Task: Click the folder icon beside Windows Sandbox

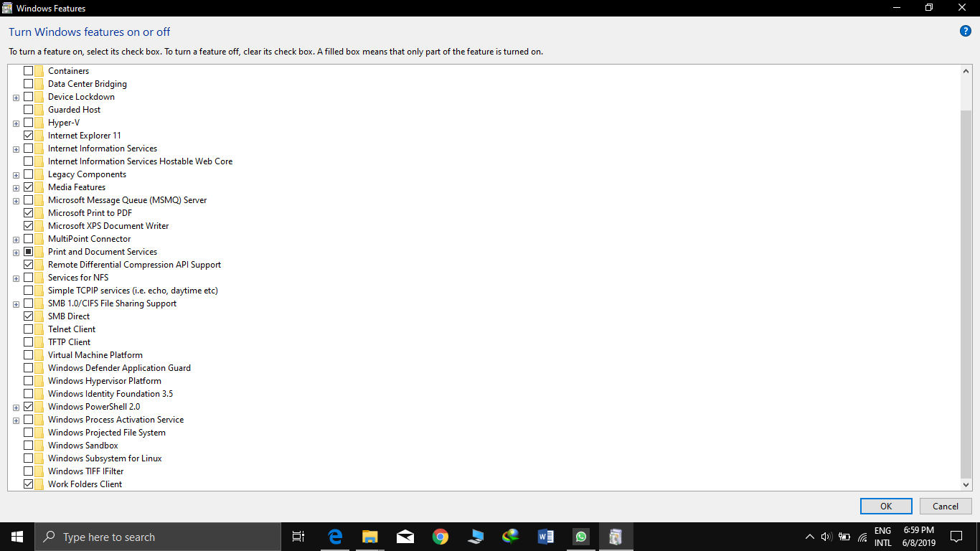Action: [x=39, y=446]
